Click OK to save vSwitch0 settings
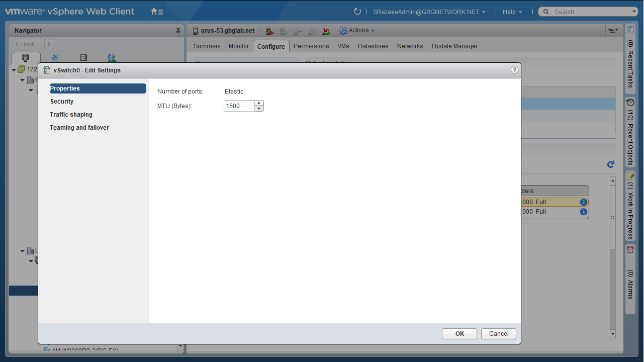Screen dimensions: 644x362 pyautogui.click(x=459, y=334)
